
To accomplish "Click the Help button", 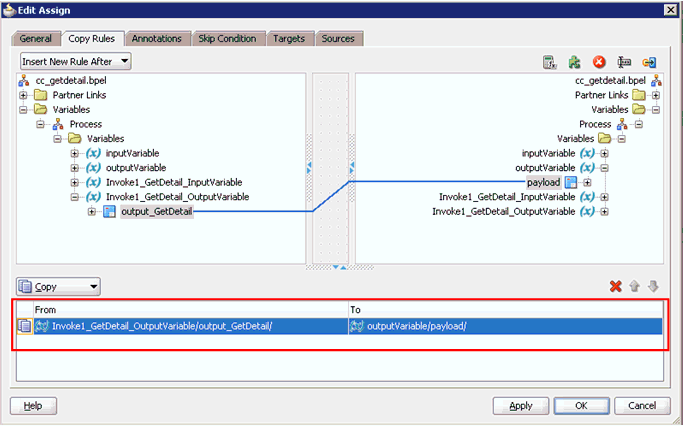I will pos(33,406).
